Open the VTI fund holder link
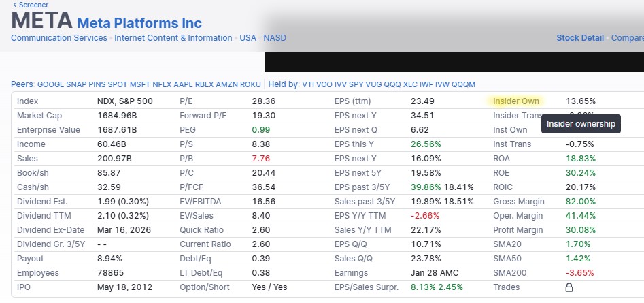The width and height of the screenshot is (644, 303). click(x=309, y=84)
